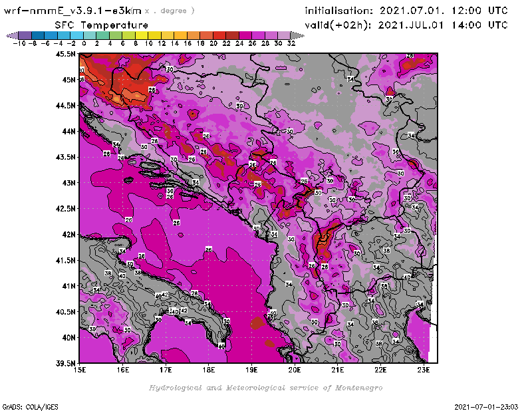Click the dark blue -8 to -6 legend swatch

(39, 36)
